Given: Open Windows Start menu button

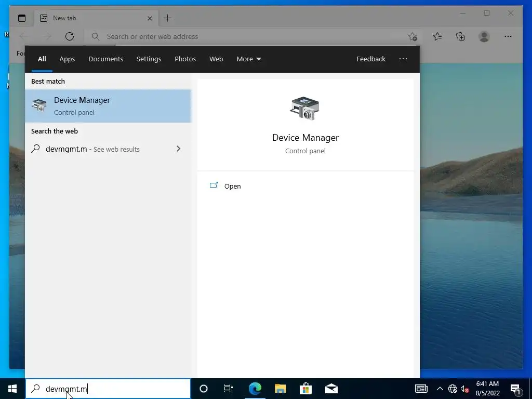Looking at the screenshot, I should (12, 389).
